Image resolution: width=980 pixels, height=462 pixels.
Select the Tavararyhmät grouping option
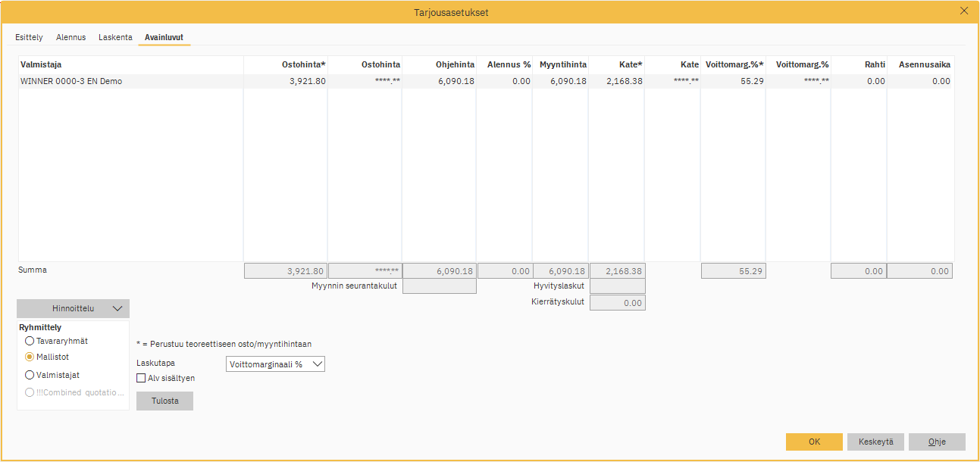(x=29, y=341)
